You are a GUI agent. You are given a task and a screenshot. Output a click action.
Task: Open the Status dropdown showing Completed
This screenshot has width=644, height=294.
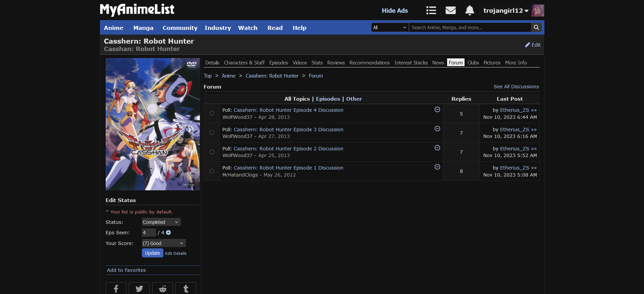click(161, 222)
